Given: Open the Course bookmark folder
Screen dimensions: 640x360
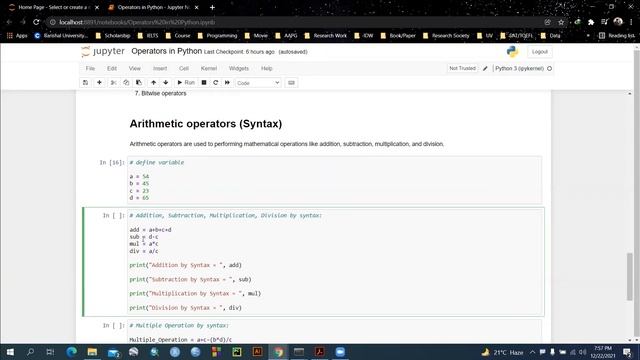Looking at the screenshot, I should click(x=178, y=36).
